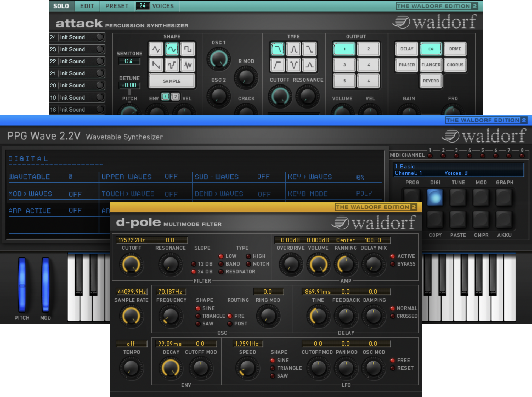Choose the triangle wave shape icon
Screen dimensions: 532x397
tap(156, 49)
